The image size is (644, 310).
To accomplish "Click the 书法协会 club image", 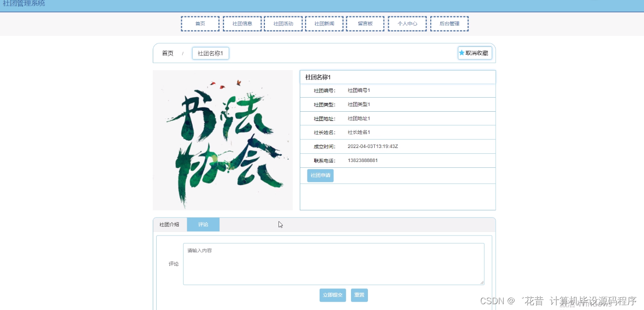I will coord(223,140).
